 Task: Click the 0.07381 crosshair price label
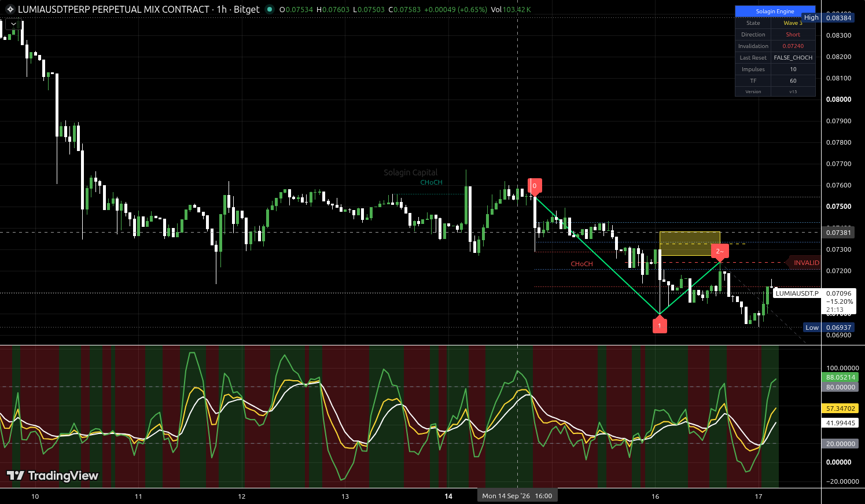(x=839, y=233)
